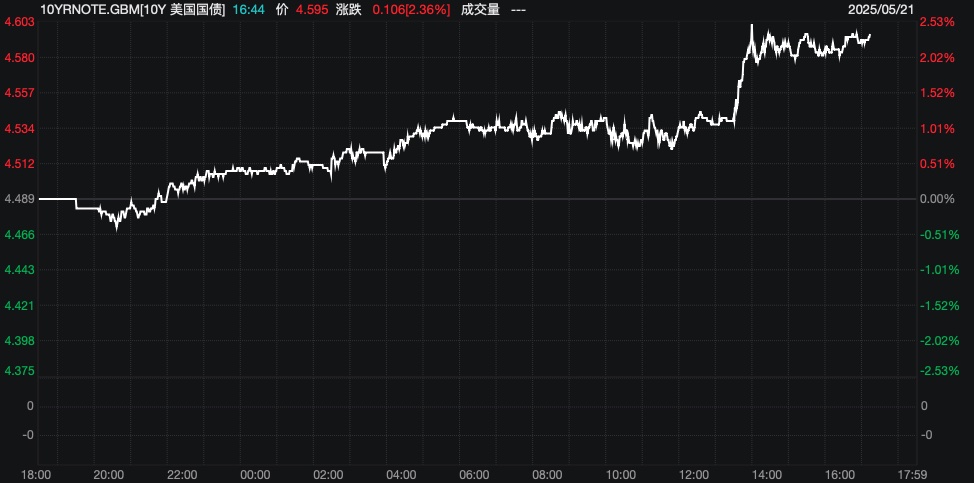Screen dimensions: 974x483
Task: Click the 16:44 timestamp in header
Action: (x=250, y=9)
